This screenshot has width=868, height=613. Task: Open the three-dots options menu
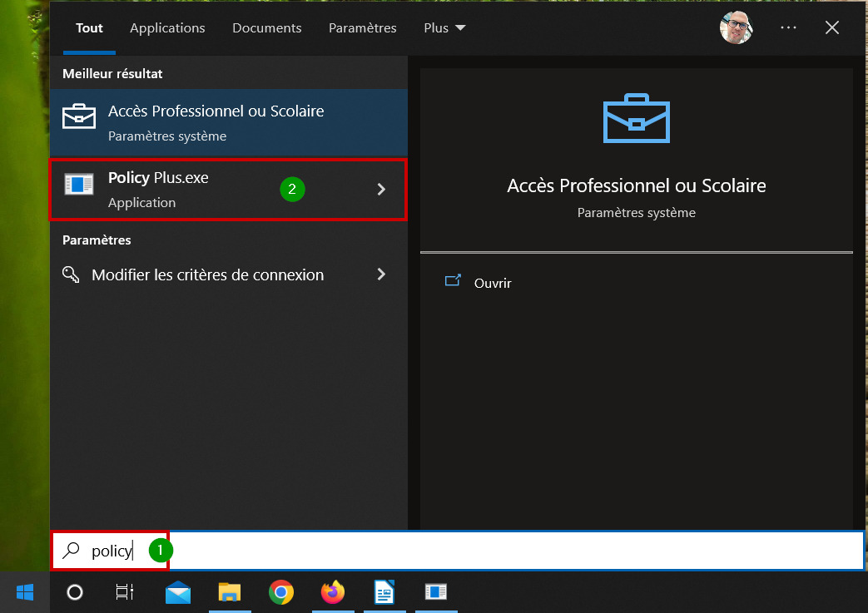point(788,27)
